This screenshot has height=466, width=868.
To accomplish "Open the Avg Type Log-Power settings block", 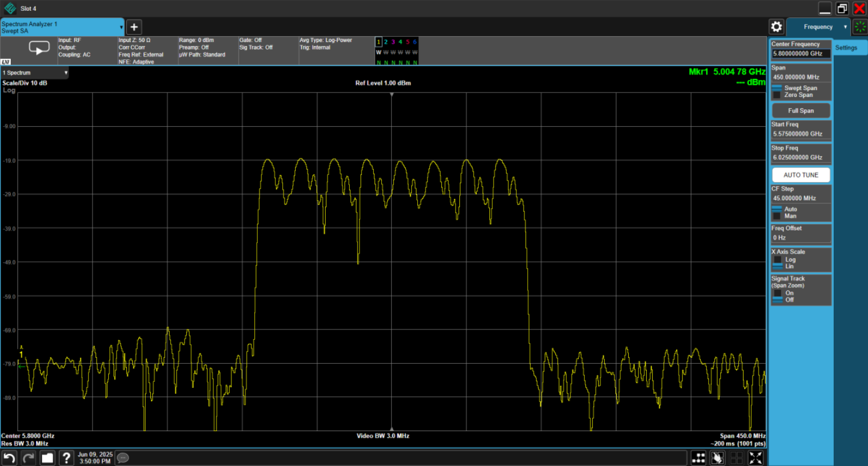I will (335, 51).
